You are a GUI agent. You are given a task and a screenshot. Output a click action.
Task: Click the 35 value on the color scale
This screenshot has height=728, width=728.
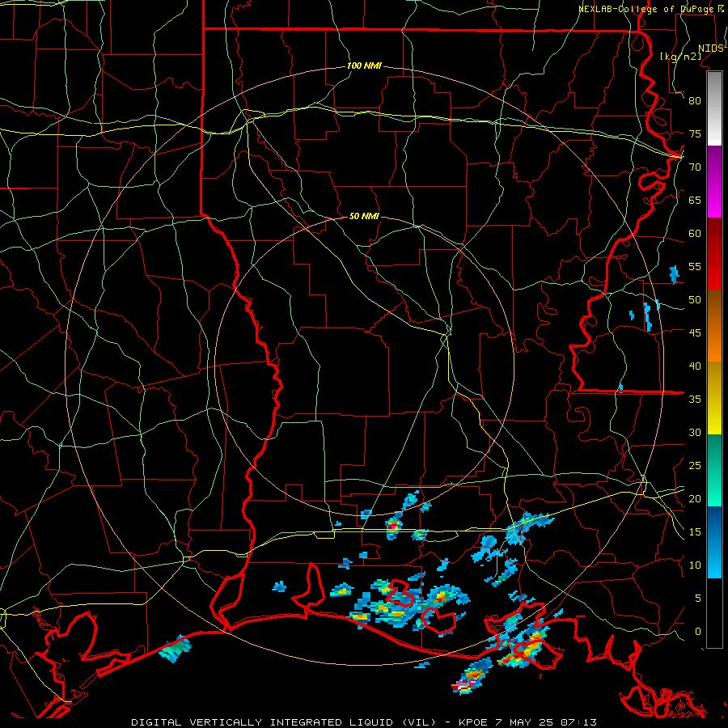click(x=695, y=400)
